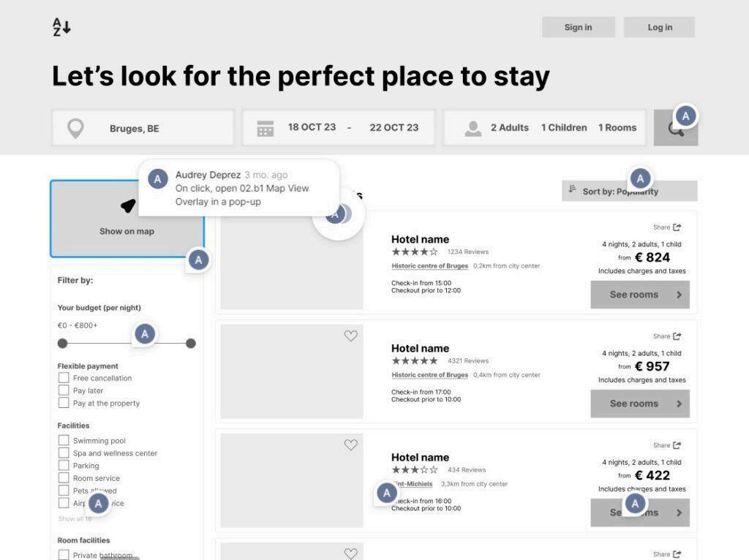Click Share icon on second hotel card
The width and height of the screenshot is (749, 560).
(x=677, y=336)
